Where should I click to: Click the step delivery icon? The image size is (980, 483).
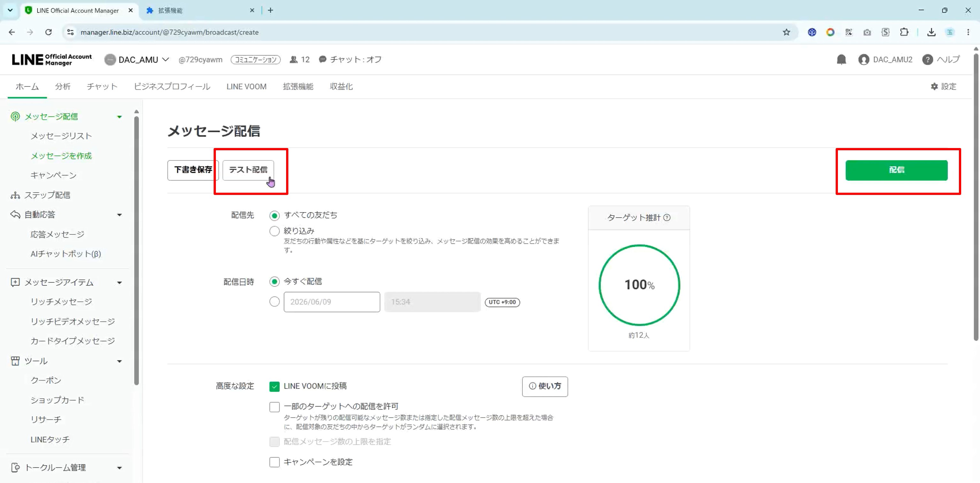click(15, 195)
